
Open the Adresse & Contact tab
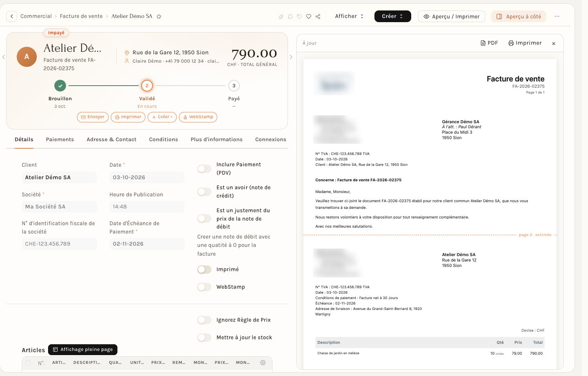tap(112, 140)
